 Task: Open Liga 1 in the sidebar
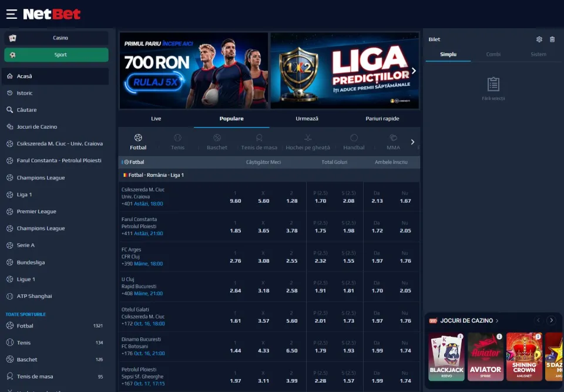(55, 195)
